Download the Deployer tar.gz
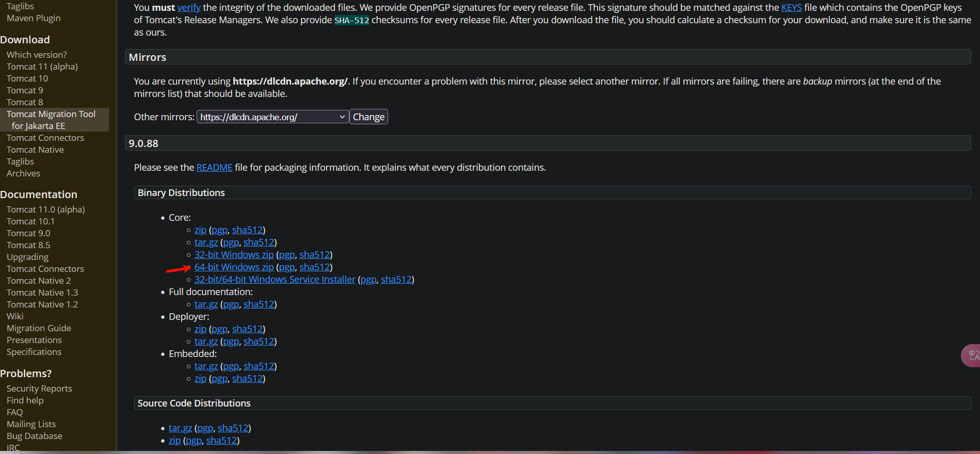980x454 pixels. (x=206, y=342)
